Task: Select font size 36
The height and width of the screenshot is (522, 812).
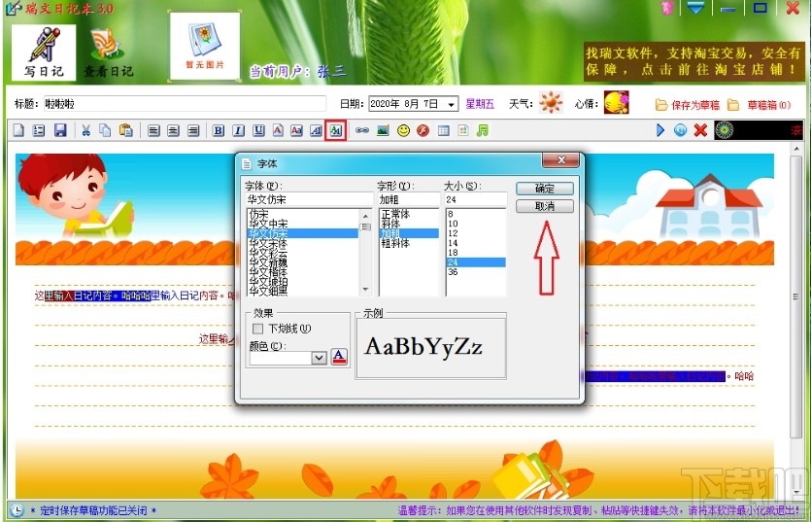Action: pos(453,271)
